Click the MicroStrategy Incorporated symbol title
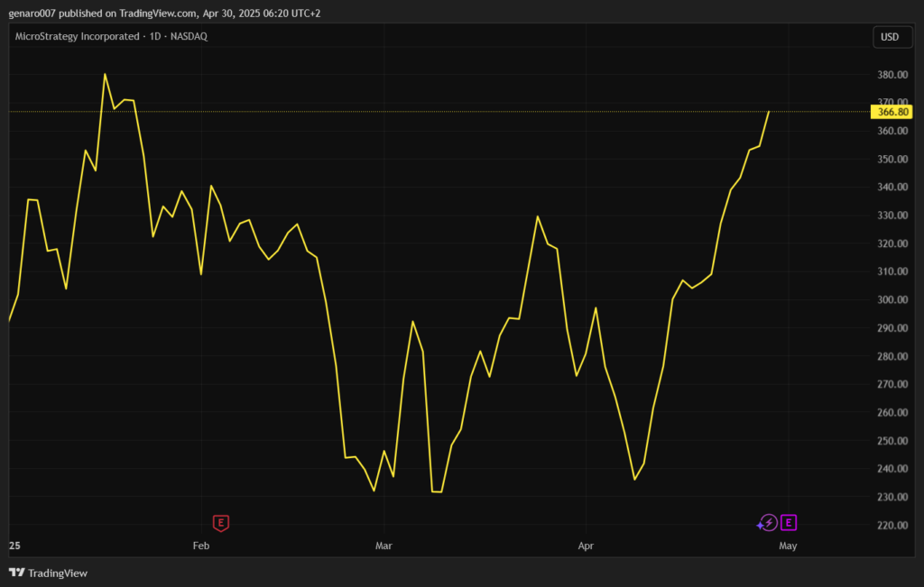This screenshot has height=587, width=924. point(78,36)
